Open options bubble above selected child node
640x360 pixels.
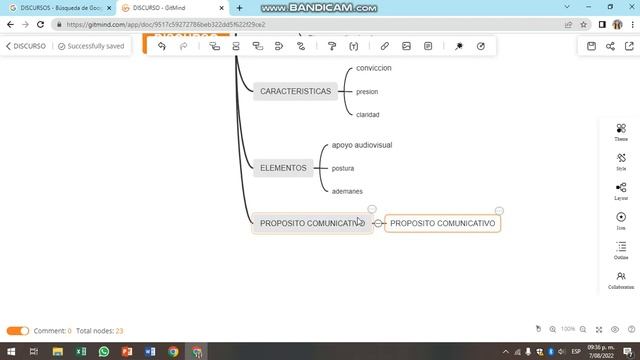pyautogui.click(x=499, y=211)
